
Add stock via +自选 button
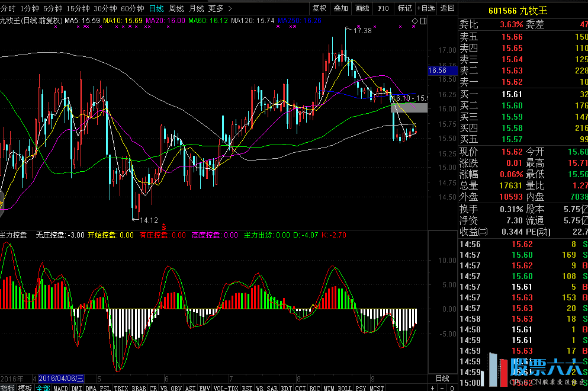(425, 8)
